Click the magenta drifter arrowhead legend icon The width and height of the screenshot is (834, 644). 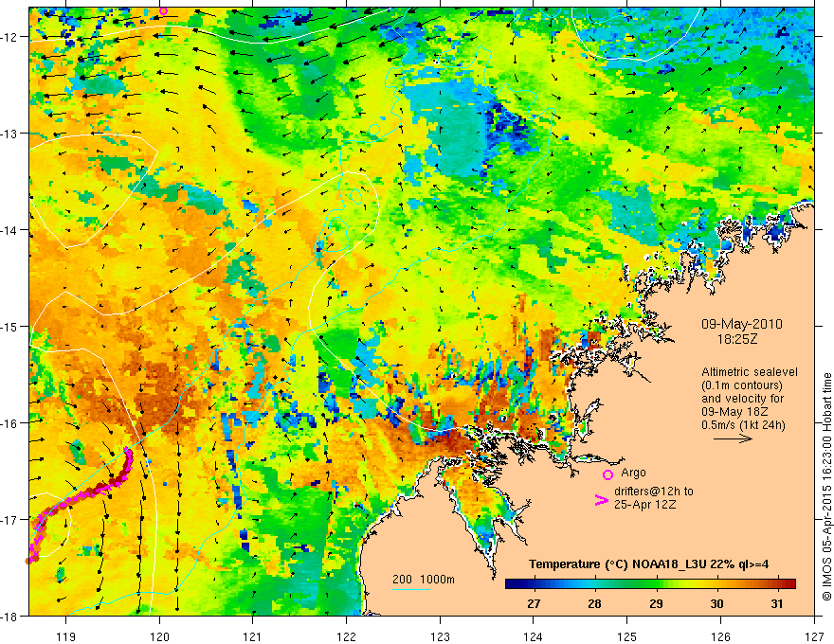point(601,500)
